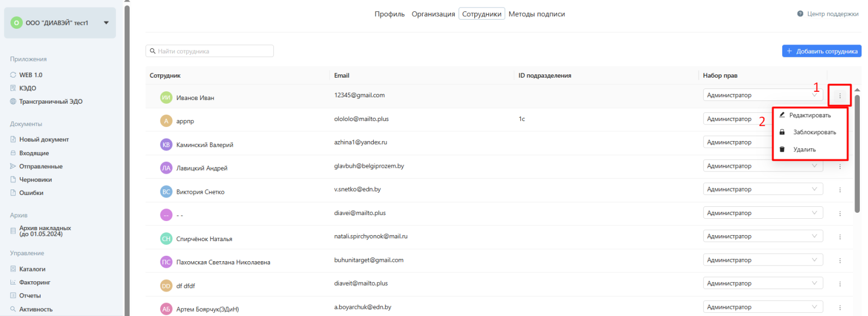The image size is (868, 316).
Task: Click the Найти сотрудника search field
Action: (x=213, y=51)
